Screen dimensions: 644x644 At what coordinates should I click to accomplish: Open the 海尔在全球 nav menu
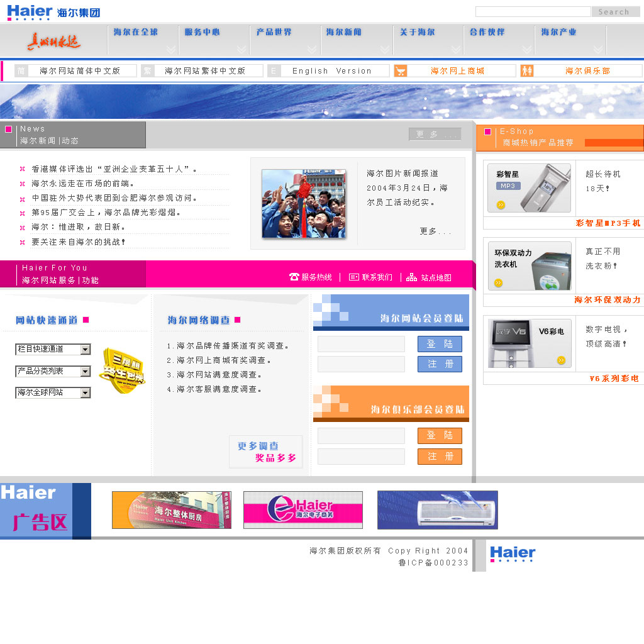(x=136, y=32)
